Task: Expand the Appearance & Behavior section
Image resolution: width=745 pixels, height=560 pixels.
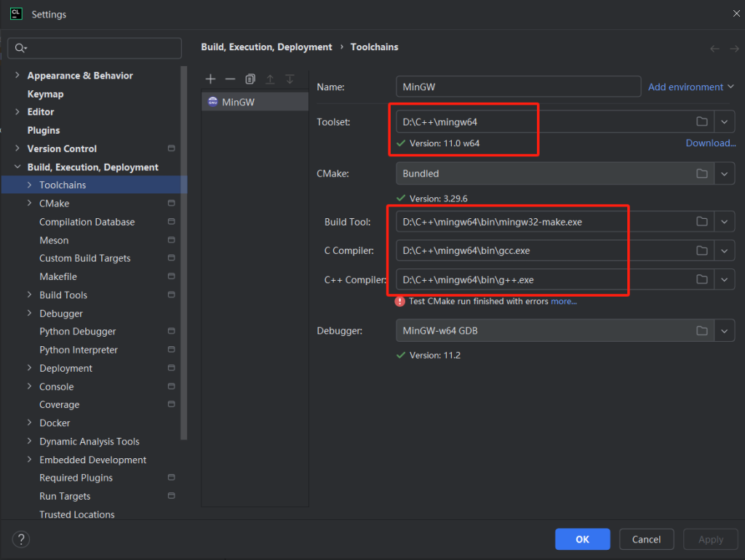Action: tap(17, 75)
